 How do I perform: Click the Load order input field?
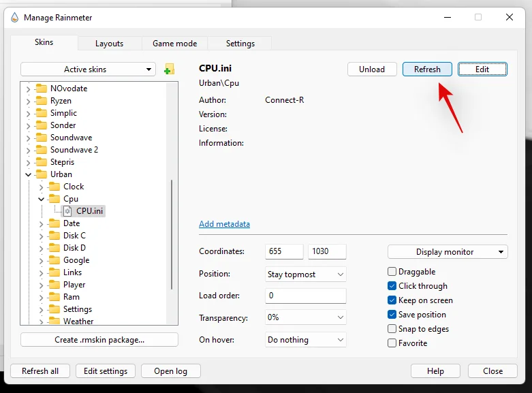[305, 296]
